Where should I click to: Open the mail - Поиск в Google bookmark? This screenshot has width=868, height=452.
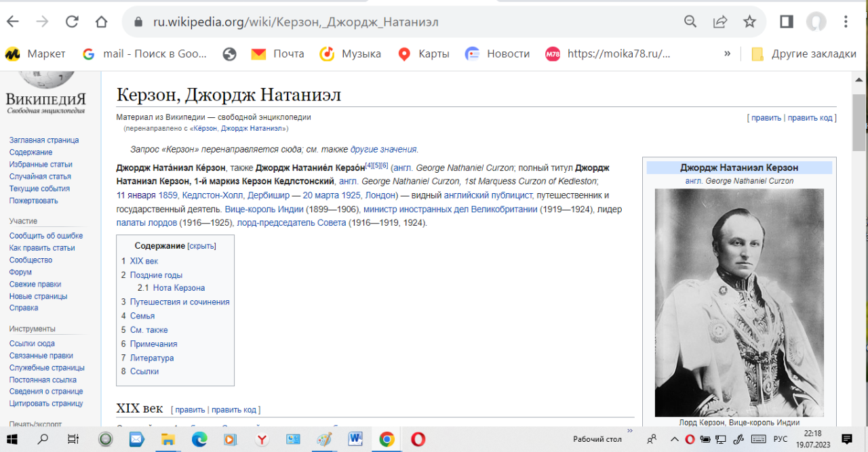144,54
